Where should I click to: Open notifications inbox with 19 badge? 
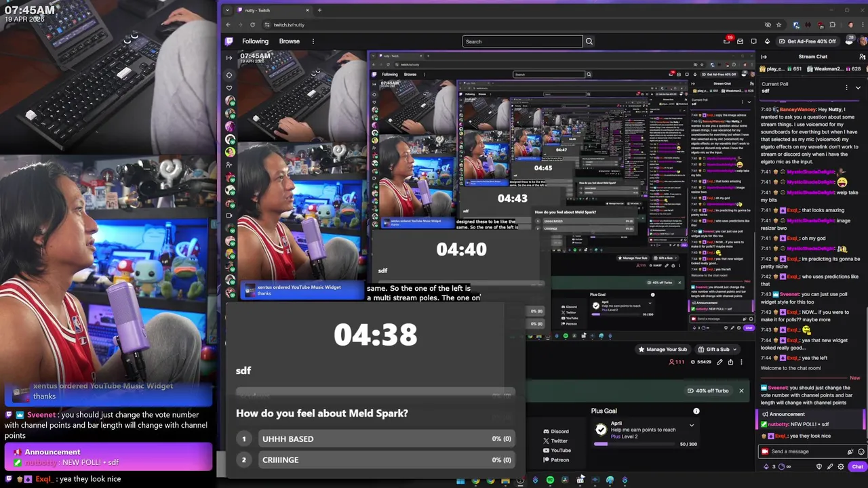(727, 41)
